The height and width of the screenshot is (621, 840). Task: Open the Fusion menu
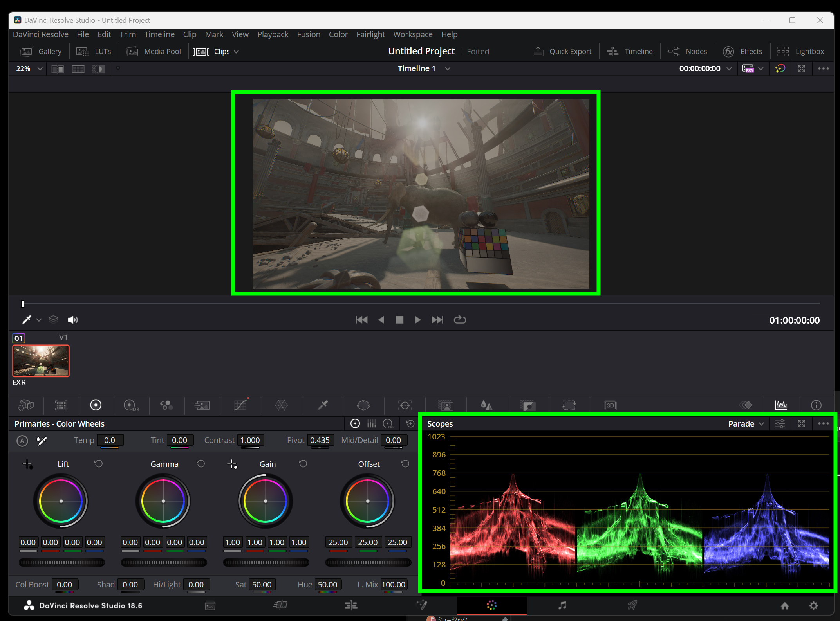coord(308,34)
